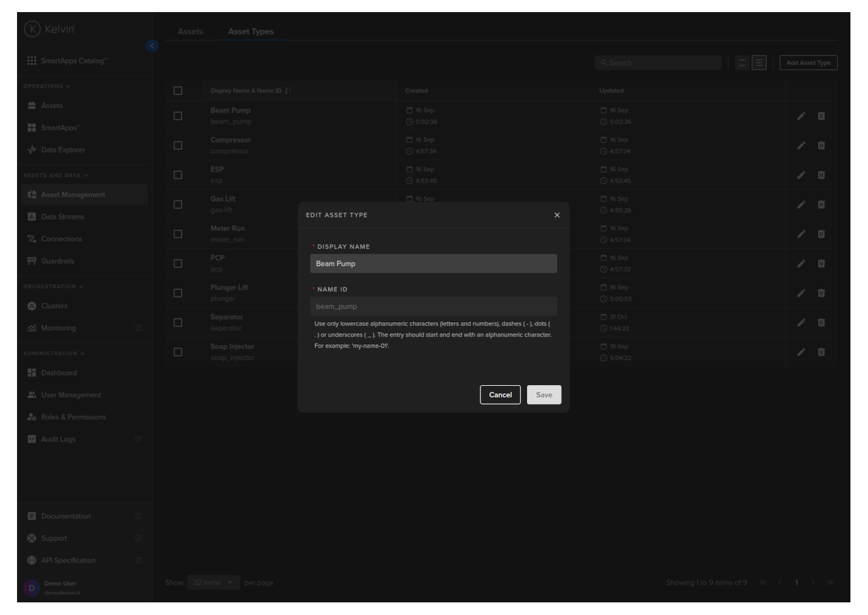Open the Asset Types tab
This screenshot has width=868, height=615.
[251, 32]
